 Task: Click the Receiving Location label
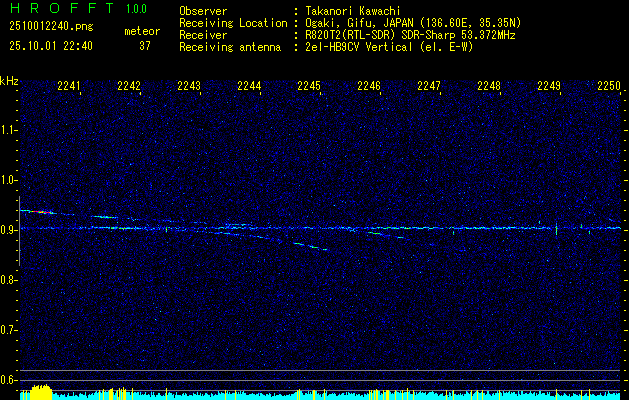(233, 23)
